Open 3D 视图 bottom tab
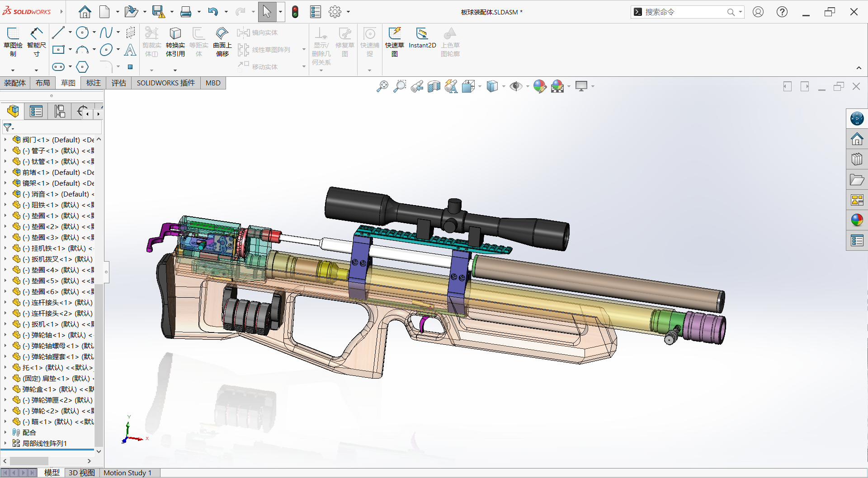The width and height of the screenshot is (868, 478). coord(82,473)
